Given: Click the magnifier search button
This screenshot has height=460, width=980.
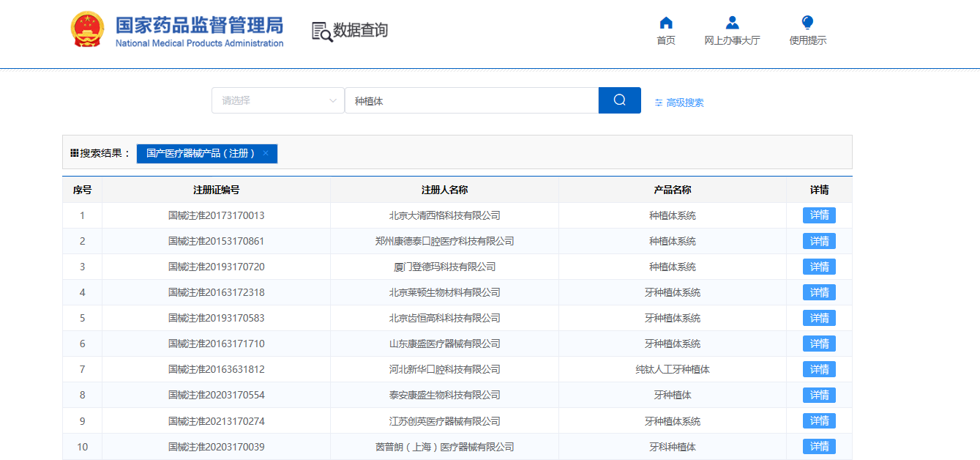Looking at the screenshot, I should tap(619, 100).
